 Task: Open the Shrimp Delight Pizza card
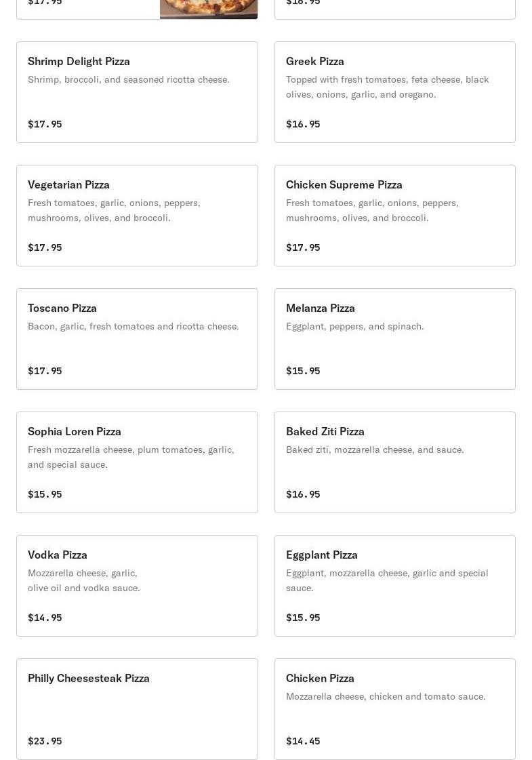click(137, 92)
